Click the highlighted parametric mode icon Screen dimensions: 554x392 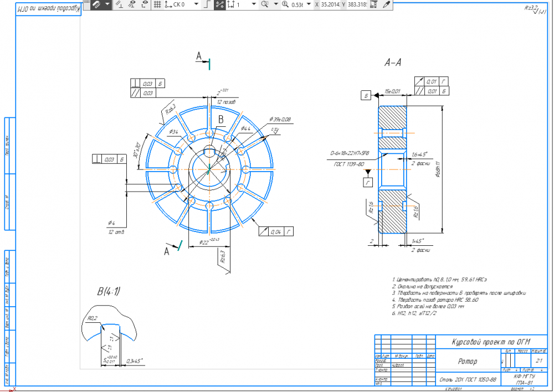(x=219, y=4)
